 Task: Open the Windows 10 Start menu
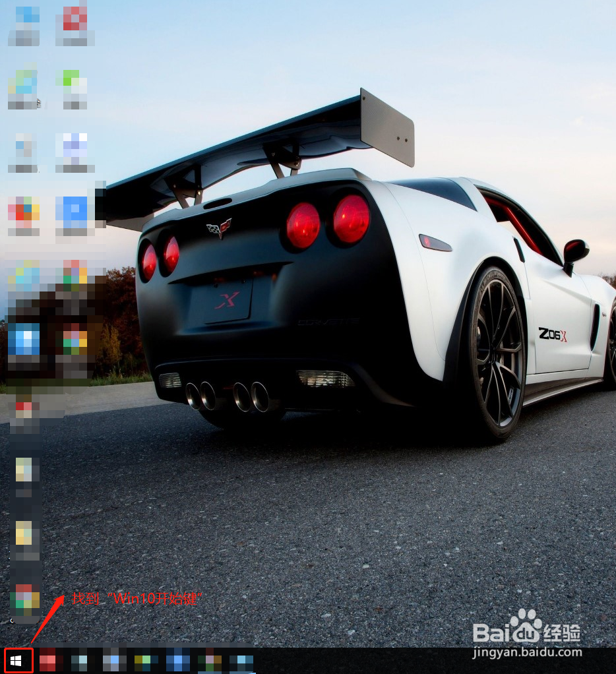pyautogui.click(x=16, y=661)
